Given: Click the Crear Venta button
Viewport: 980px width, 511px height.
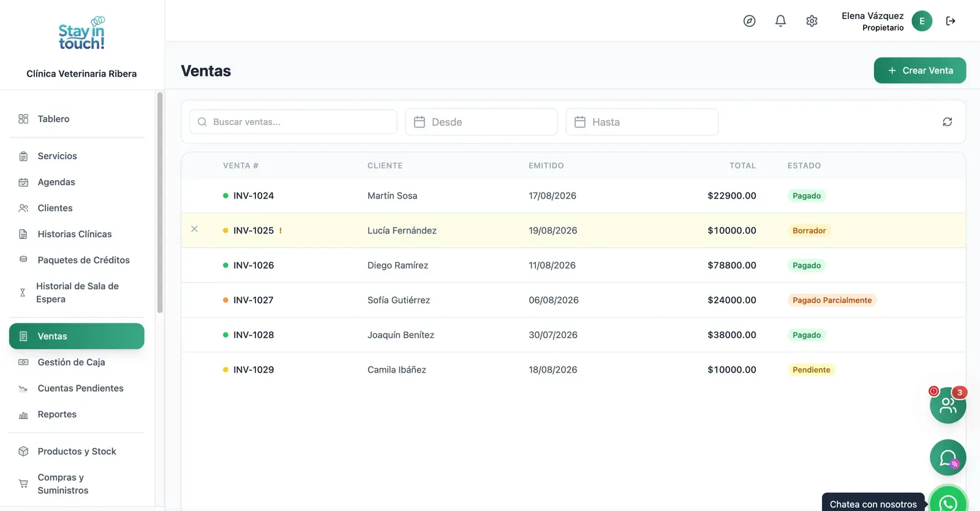Looking at the screenshot, I should 919,70.
